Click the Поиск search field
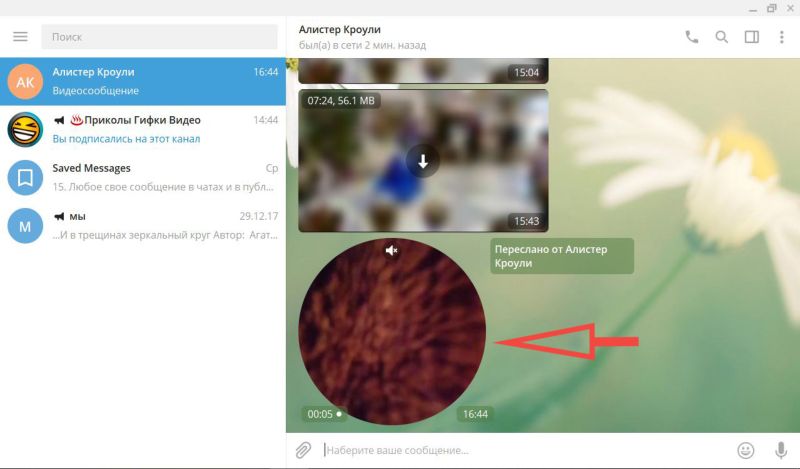Viewport: 800px width, 469px height. tap(159, 37)
